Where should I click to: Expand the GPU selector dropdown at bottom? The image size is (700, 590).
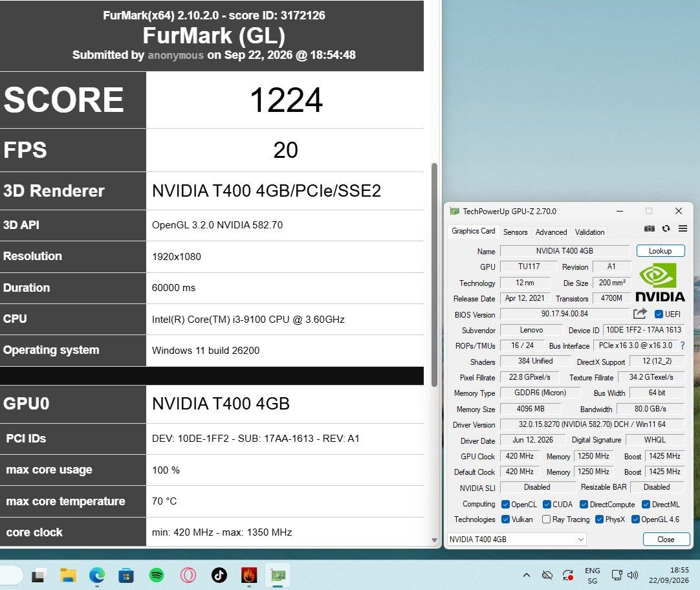pyautogui.click(x=516, y=539)
